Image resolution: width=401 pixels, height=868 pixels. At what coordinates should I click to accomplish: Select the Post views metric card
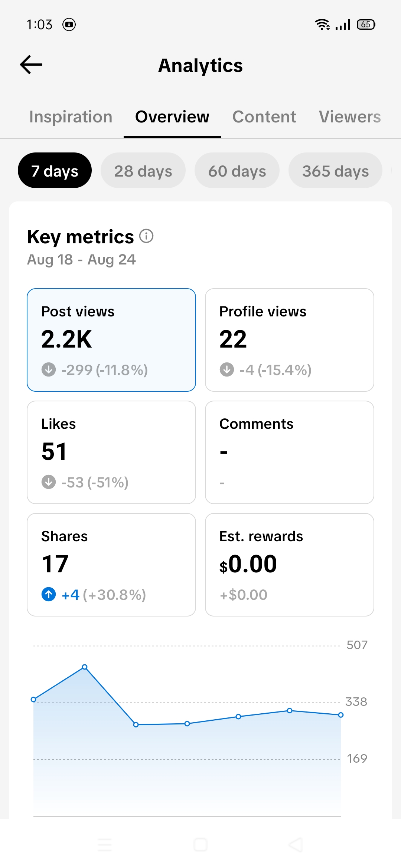[111, 340]
